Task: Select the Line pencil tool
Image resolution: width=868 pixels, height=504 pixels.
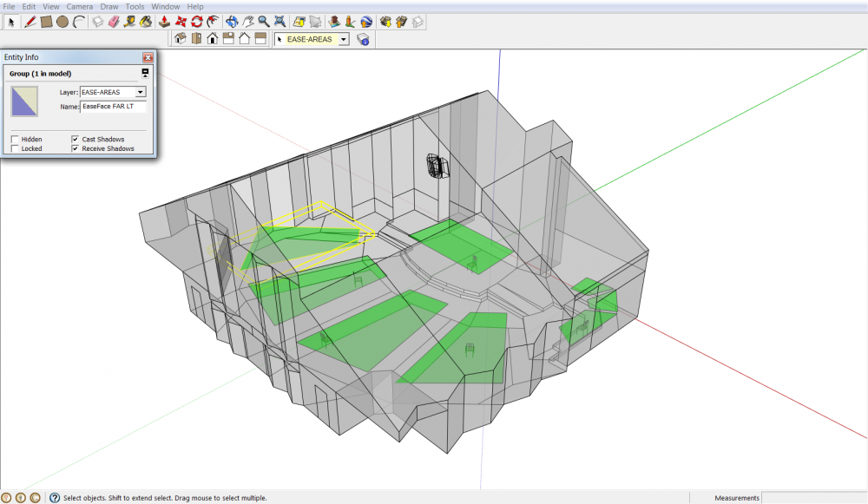Action: [x=30, y=23]
